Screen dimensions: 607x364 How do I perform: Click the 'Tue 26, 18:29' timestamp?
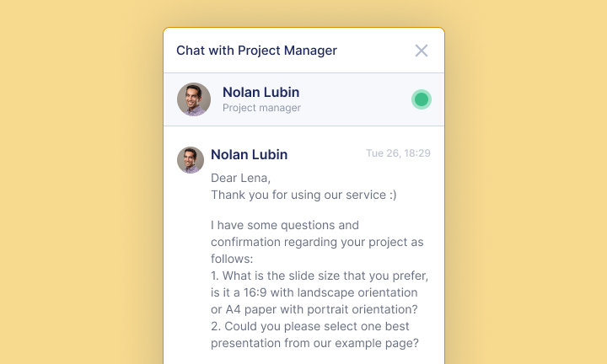[398, 153]
